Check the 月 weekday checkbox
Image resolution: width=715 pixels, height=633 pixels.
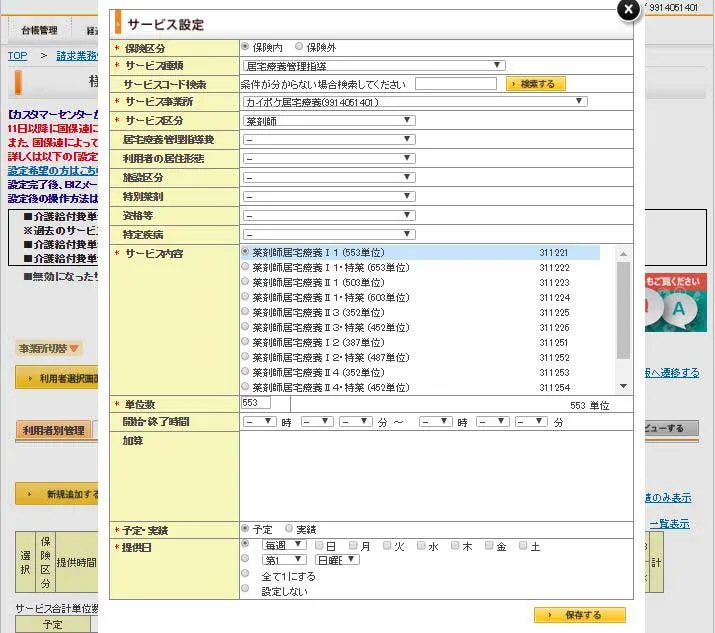tap(353, 546)
